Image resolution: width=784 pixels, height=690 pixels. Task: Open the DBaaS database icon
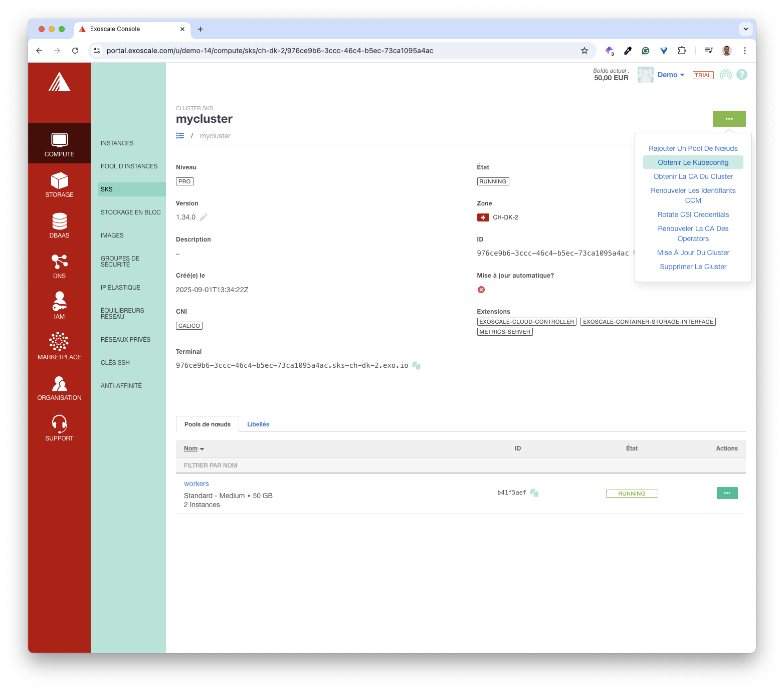coord(59,221)
